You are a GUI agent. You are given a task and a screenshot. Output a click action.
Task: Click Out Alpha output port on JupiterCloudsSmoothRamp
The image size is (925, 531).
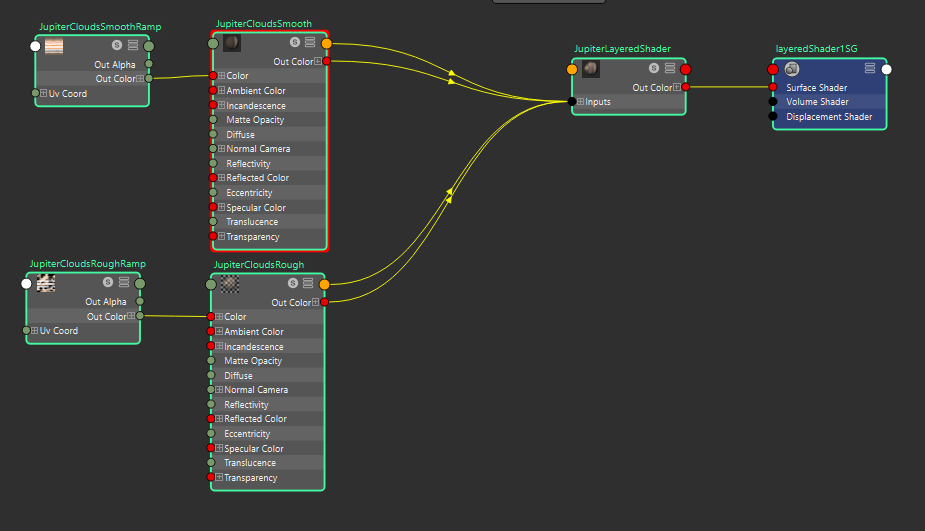point(149,64)
